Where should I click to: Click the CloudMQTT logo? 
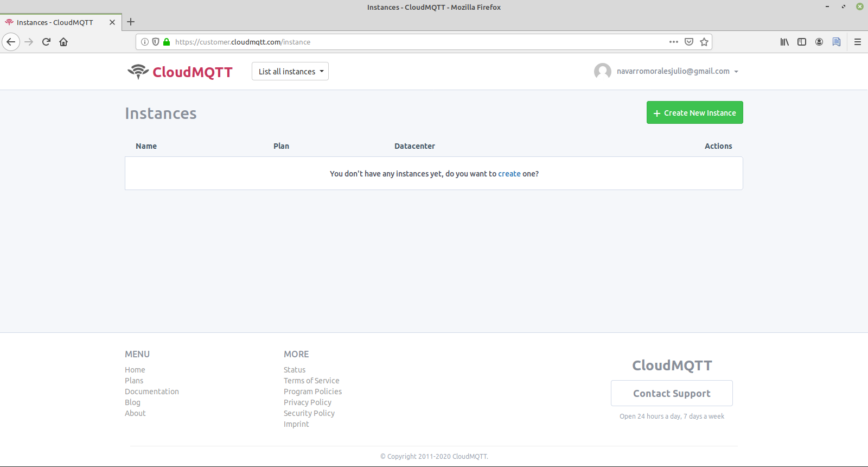coord(180,72)
